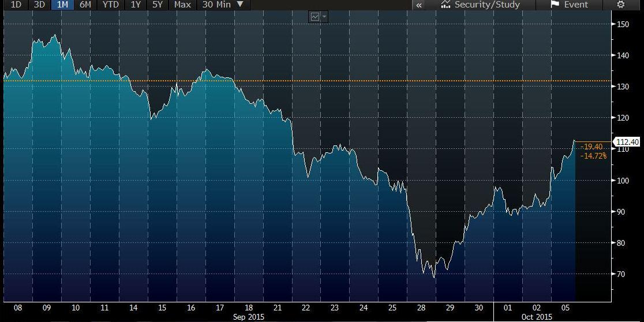
Task: Show the Max time range
Action: click(182, 5)
